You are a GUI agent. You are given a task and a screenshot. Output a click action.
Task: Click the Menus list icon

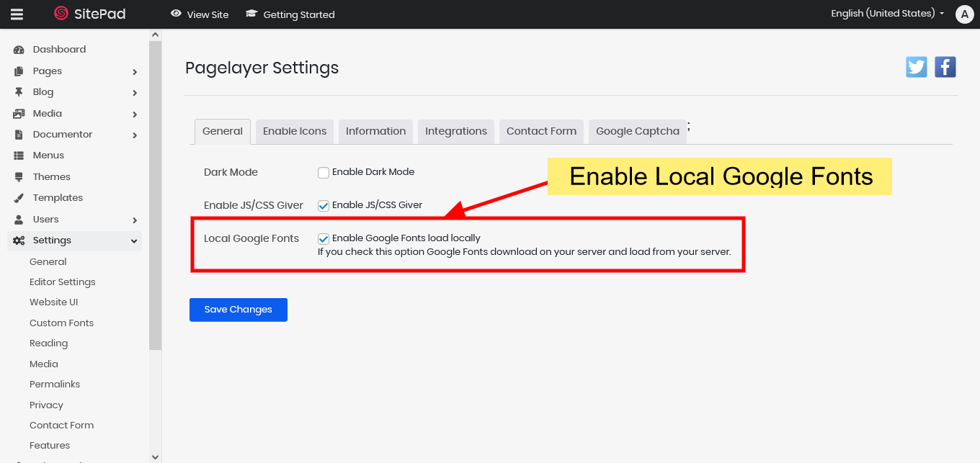[19, 156]
